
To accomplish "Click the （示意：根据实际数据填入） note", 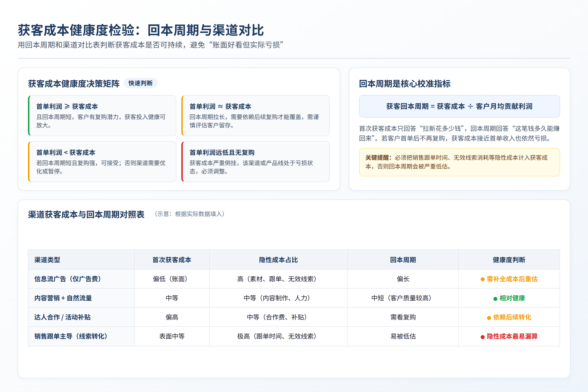I will tap(189, 214).
